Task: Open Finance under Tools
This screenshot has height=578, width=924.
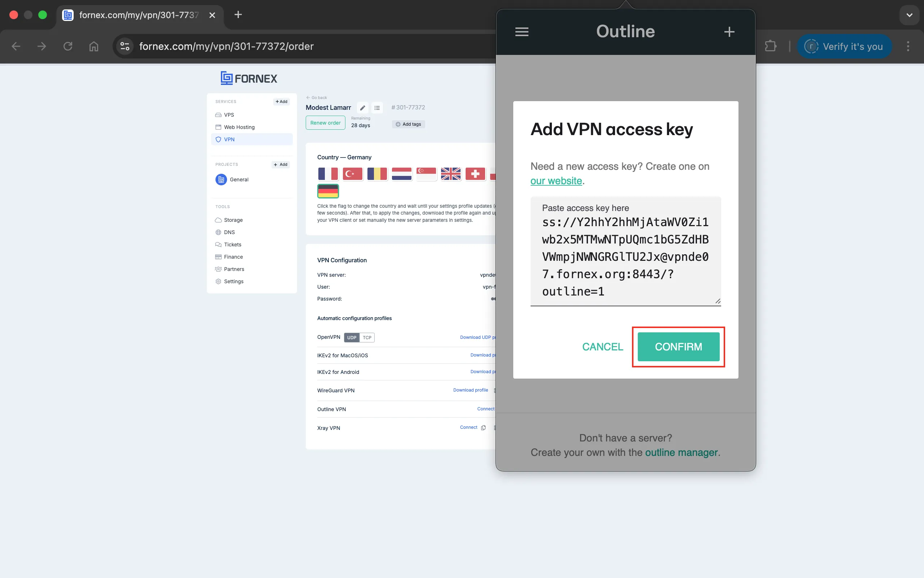Action: tap(229, 256)
